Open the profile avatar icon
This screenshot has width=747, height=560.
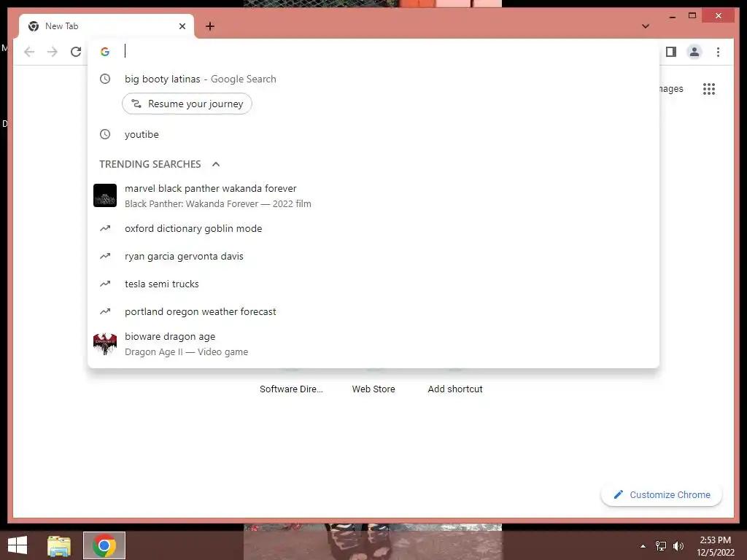pos(694,52)
